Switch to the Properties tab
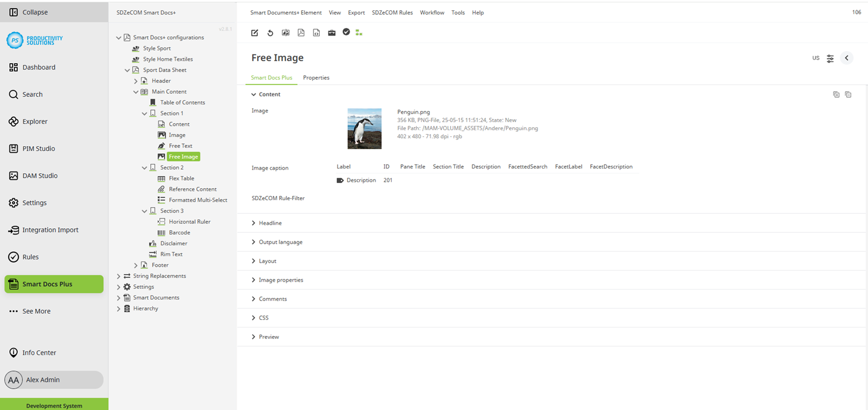Image resolution: width=868 pixels, height=410 pixels. pyautogui.click(x=317, y=77)
